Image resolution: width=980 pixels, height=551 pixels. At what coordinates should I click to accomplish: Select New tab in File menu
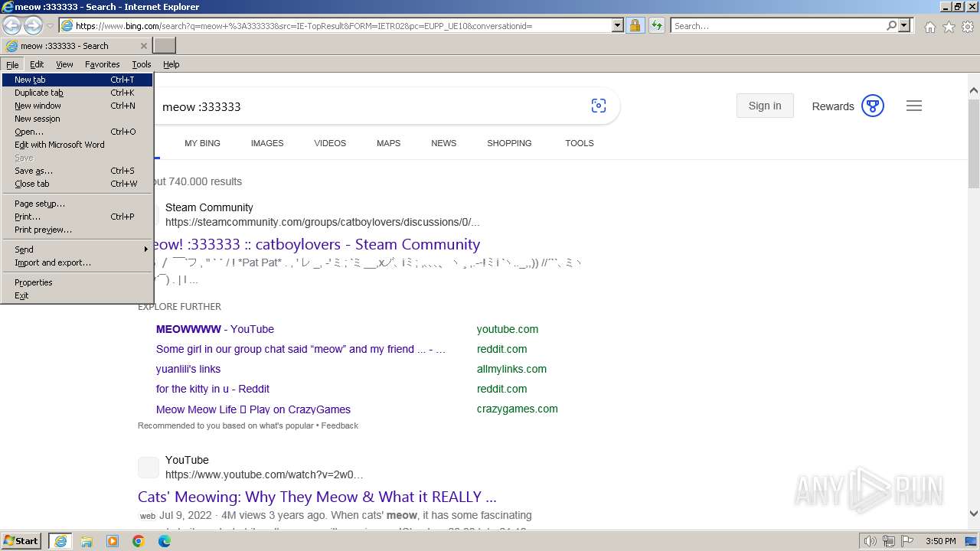pos(77,80)
